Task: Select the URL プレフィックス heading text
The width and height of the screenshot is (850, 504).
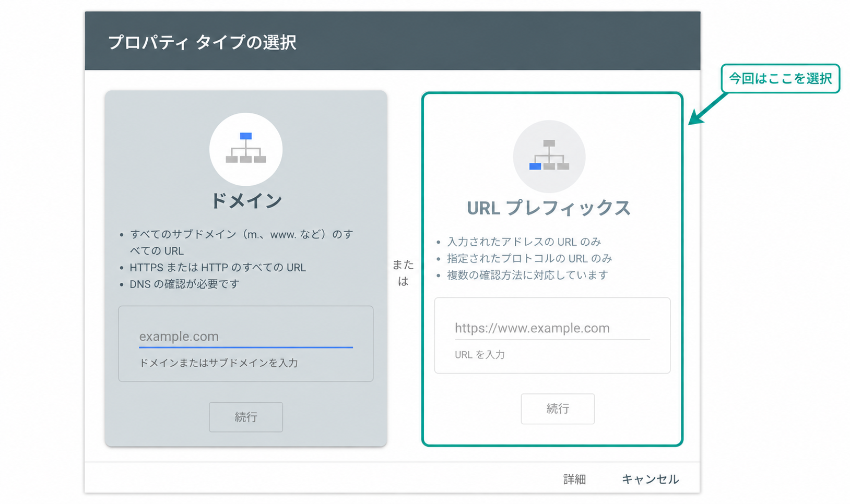Action: [x=549, y=208]
